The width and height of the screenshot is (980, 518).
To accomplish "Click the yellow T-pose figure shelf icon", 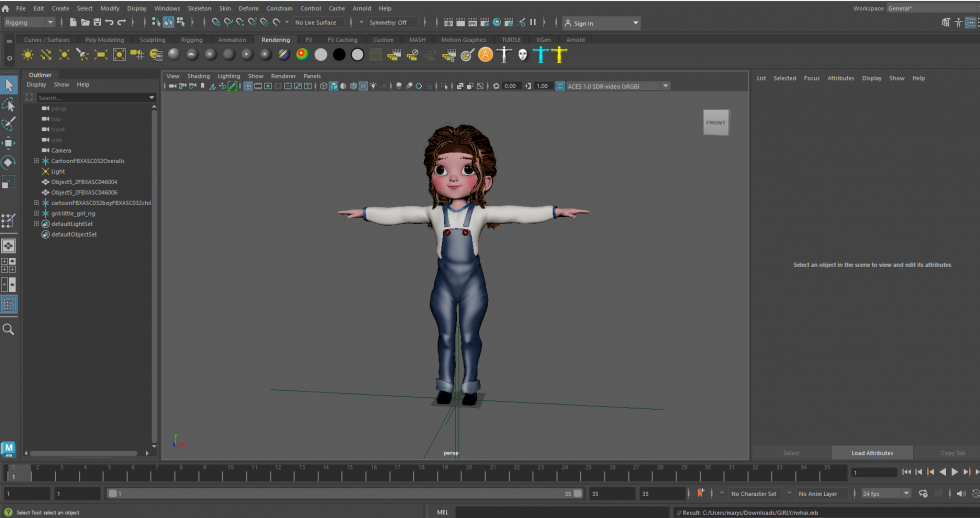I will [x=559, y=55].
